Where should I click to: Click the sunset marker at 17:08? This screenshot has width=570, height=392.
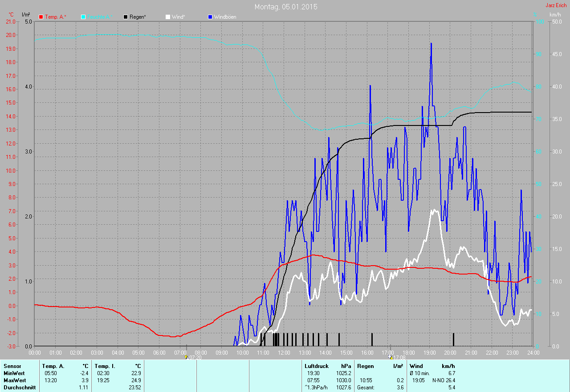point(390,357)
